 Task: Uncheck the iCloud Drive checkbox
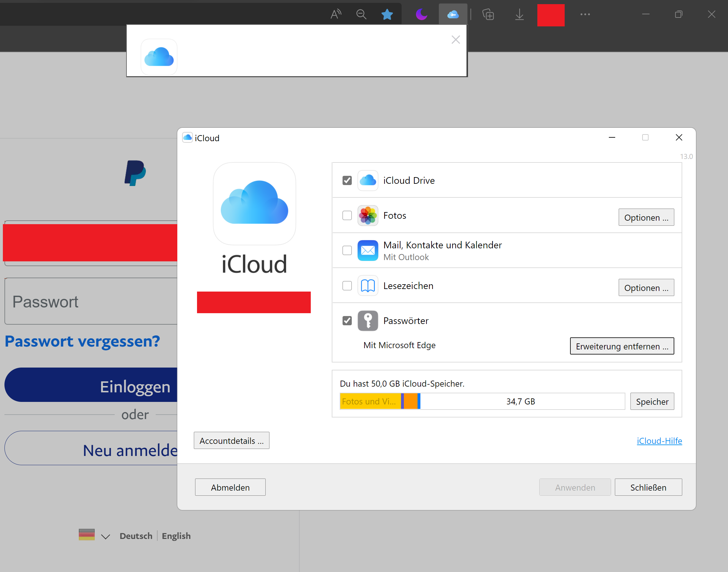(347, 181)
